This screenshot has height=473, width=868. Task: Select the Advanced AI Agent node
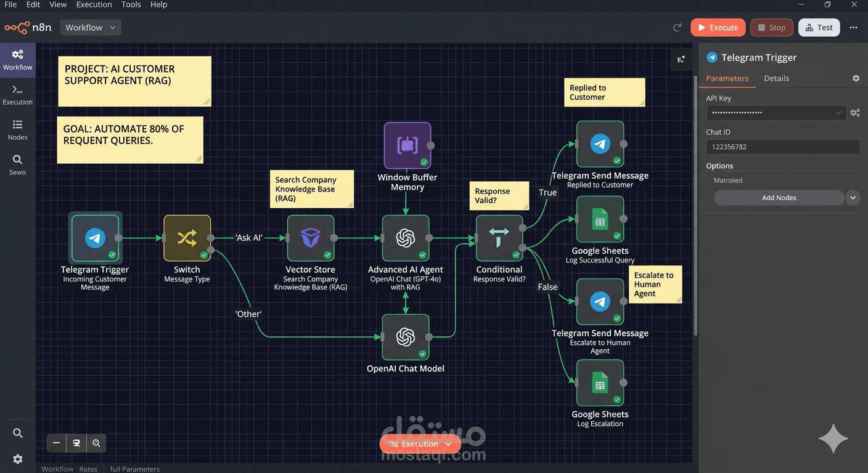(406, 238)
